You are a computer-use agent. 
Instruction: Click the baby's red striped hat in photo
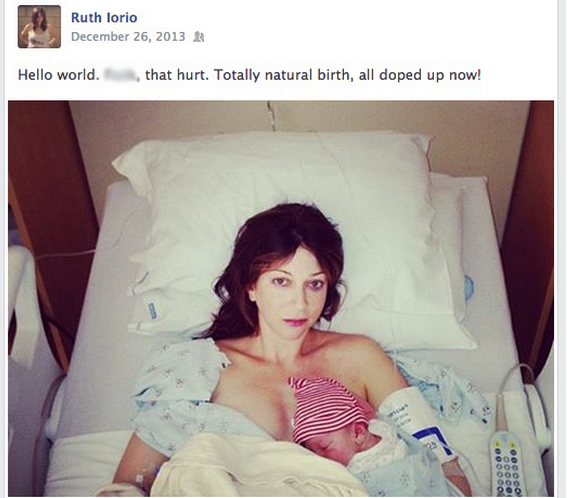click(x=328, y=405)
